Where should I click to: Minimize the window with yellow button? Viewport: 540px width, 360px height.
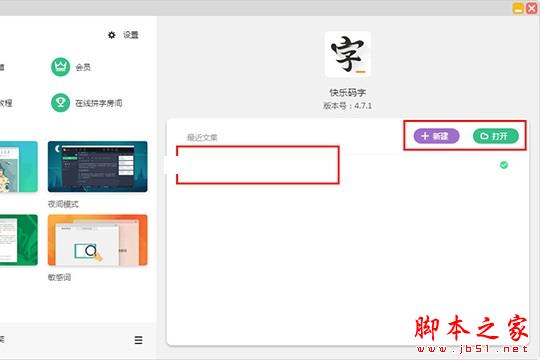[x=518, y=8]
